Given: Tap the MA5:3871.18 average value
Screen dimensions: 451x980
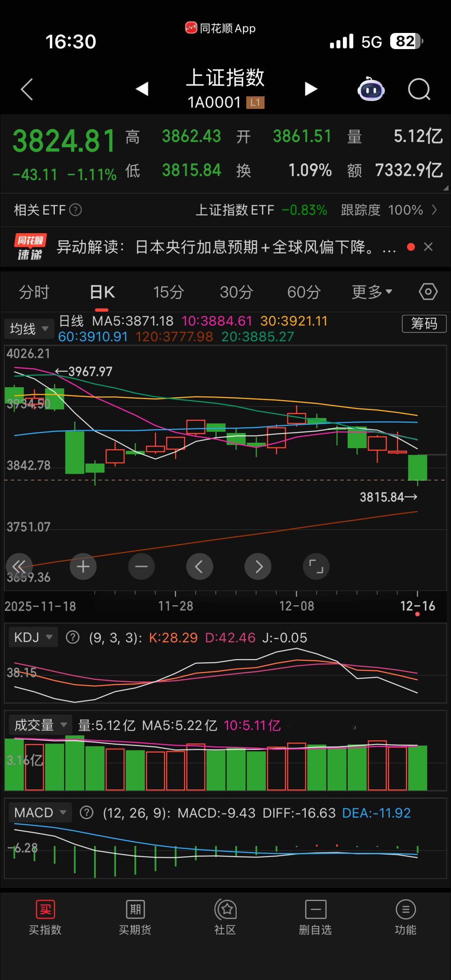Looking at the screenshot, I should (x=133, y=321).
